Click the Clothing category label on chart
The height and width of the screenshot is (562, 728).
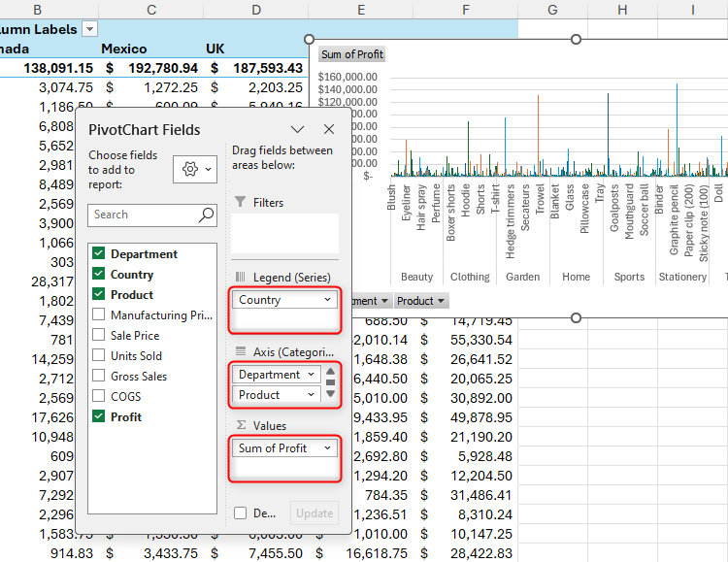coord(470,277)
